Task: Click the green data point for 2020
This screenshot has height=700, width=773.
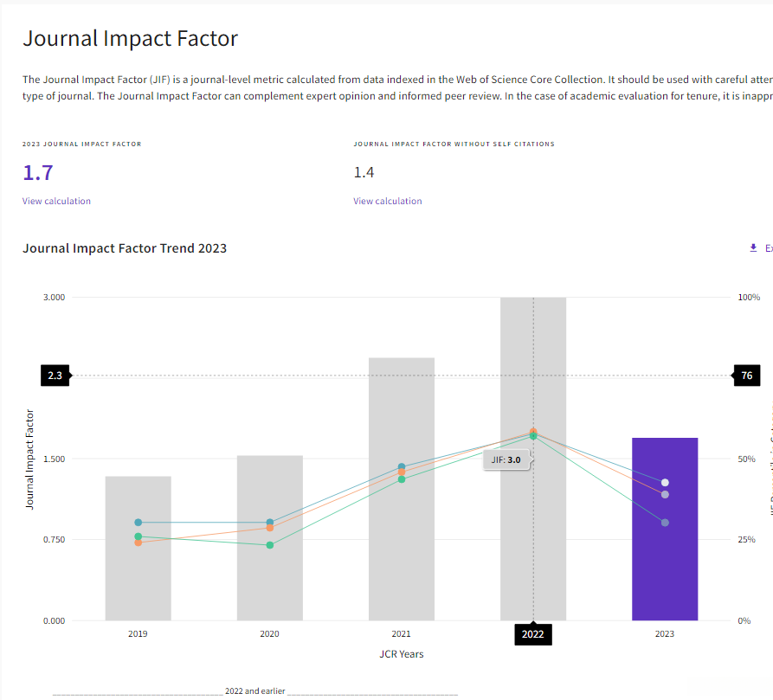Action: [269, 545]
